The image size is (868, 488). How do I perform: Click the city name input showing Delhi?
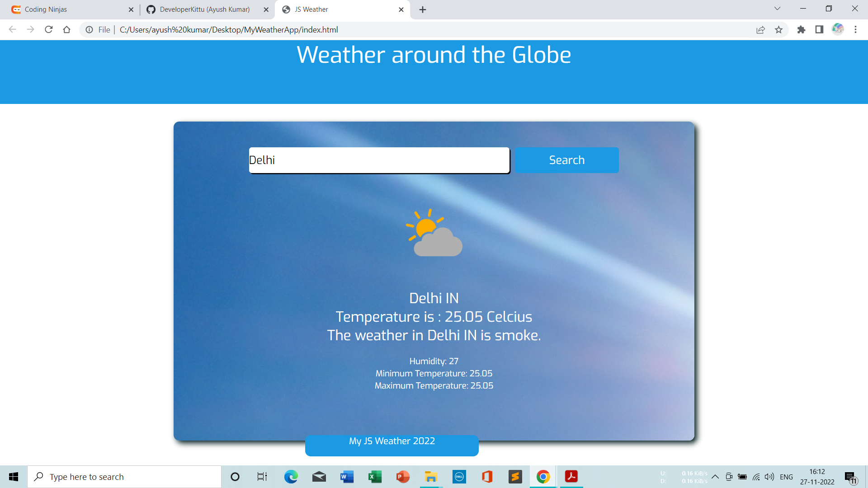(379, 160)
